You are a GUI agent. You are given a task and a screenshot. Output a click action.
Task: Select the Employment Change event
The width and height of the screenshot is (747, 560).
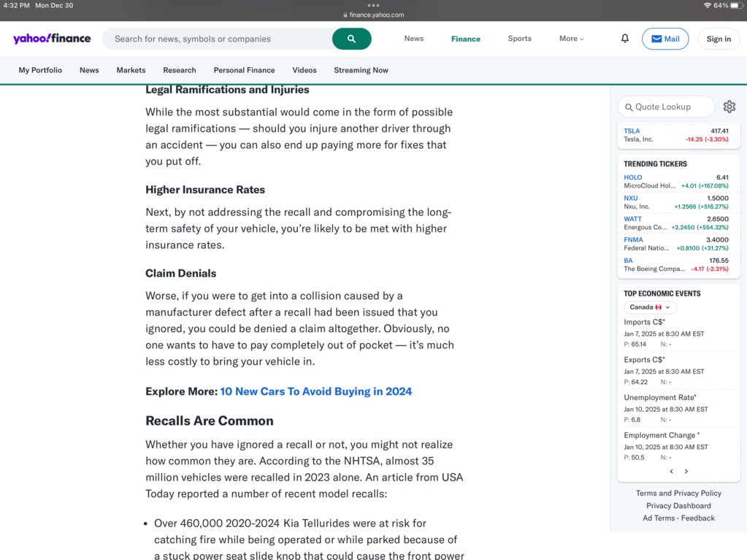click(662, 435)
